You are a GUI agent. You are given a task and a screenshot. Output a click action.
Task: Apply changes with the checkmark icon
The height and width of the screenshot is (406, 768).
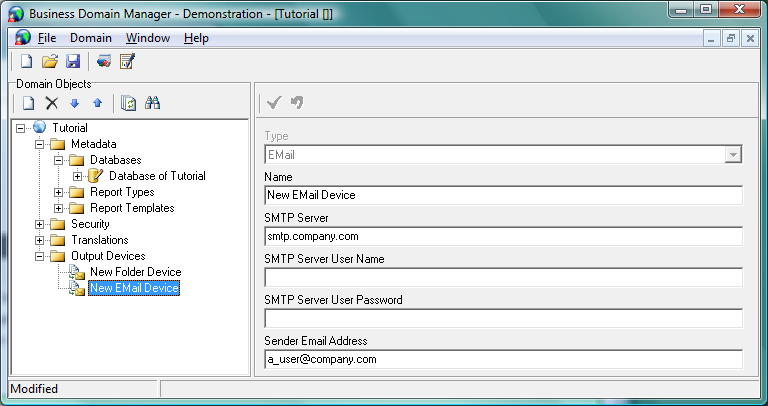[274, 102]
